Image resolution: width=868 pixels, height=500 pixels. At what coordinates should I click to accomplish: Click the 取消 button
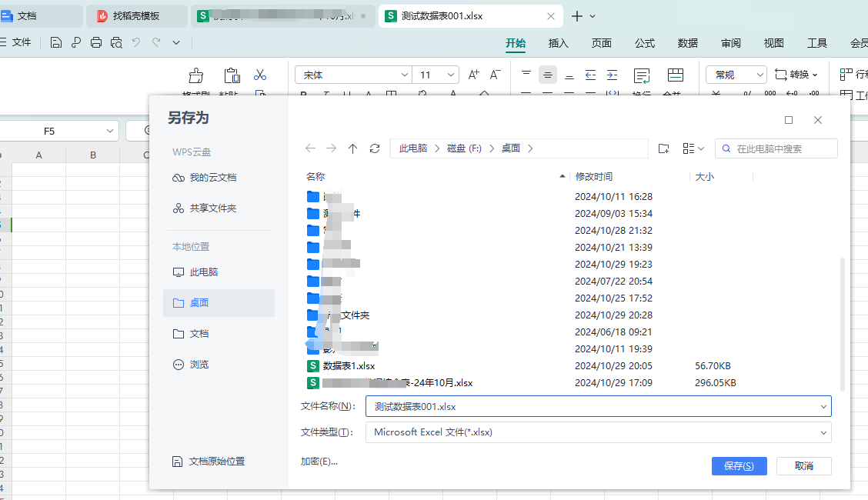pos(803,466)
